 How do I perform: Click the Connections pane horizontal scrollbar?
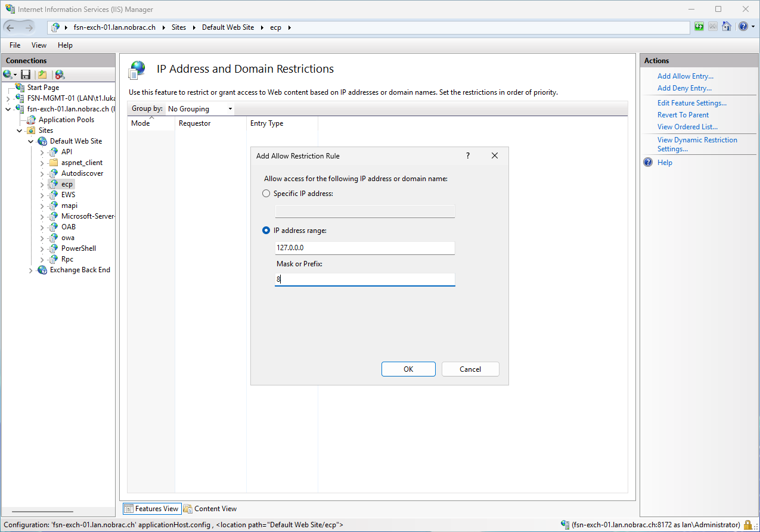click(42, 512)
